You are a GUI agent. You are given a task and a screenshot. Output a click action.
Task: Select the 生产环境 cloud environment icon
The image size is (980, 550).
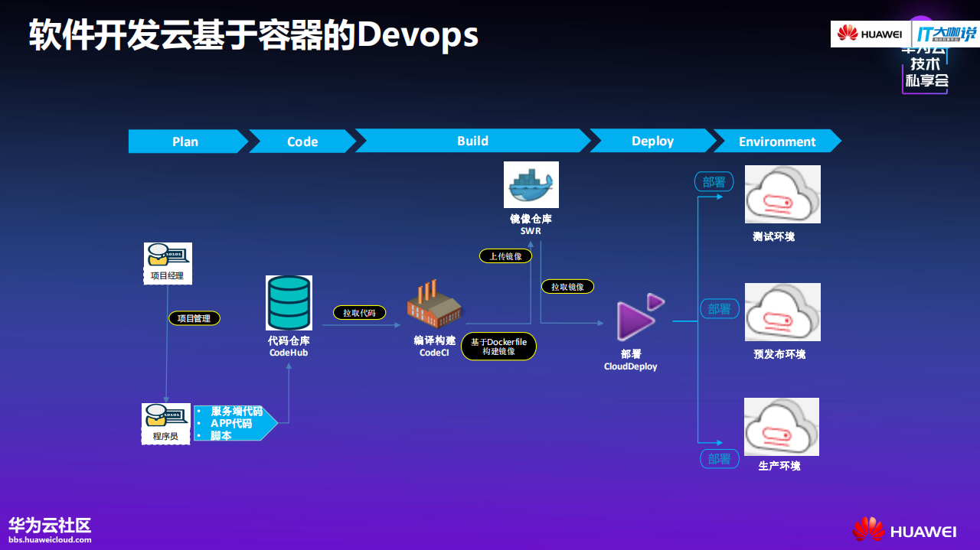(782, 426)
